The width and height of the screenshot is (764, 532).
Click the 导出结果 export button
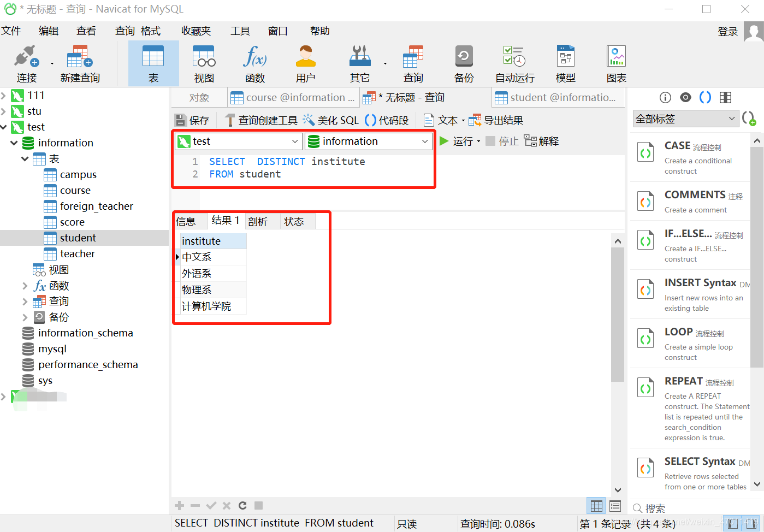(x=496, y=121)
